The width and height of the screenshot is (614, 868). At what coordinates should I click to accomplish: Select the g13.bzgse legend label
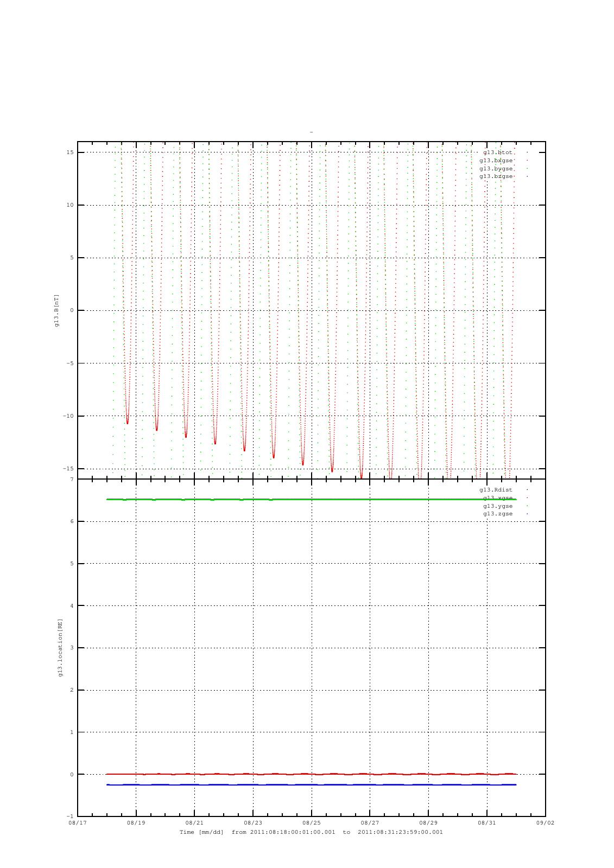496,176
